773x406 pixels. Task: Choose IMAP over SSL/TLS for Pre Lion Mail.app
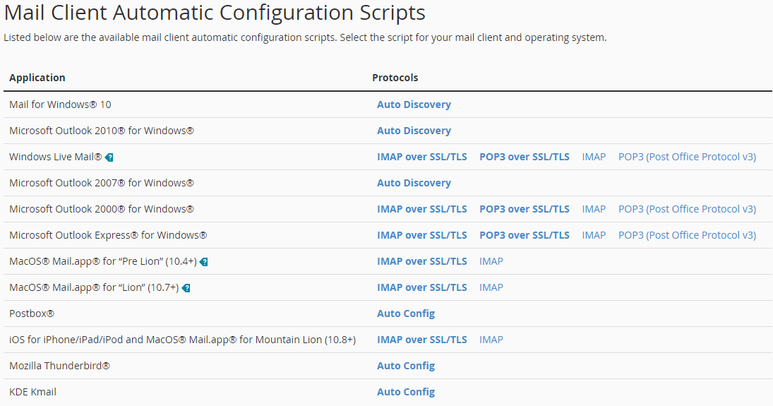[421, 261]
